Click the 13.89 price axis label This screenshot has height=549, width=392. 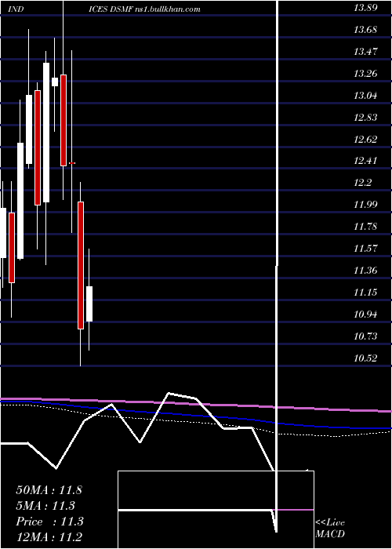point(365,9)
